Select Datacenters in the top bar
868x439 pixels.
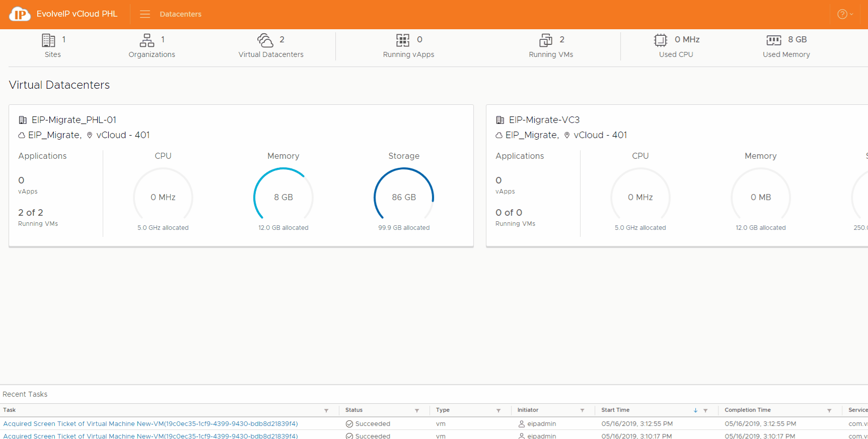[x=180, y=14]
